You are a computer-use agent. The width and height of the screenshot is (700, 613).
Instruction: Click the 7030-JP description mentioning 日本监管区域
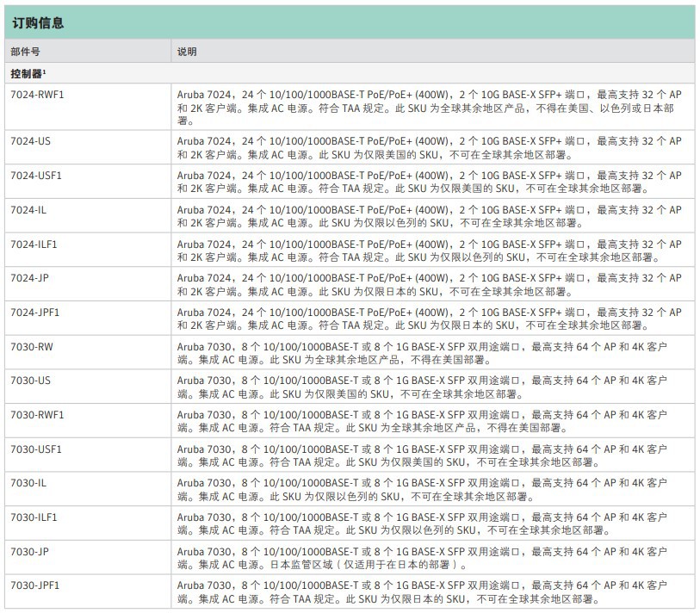tap(422, 558)
